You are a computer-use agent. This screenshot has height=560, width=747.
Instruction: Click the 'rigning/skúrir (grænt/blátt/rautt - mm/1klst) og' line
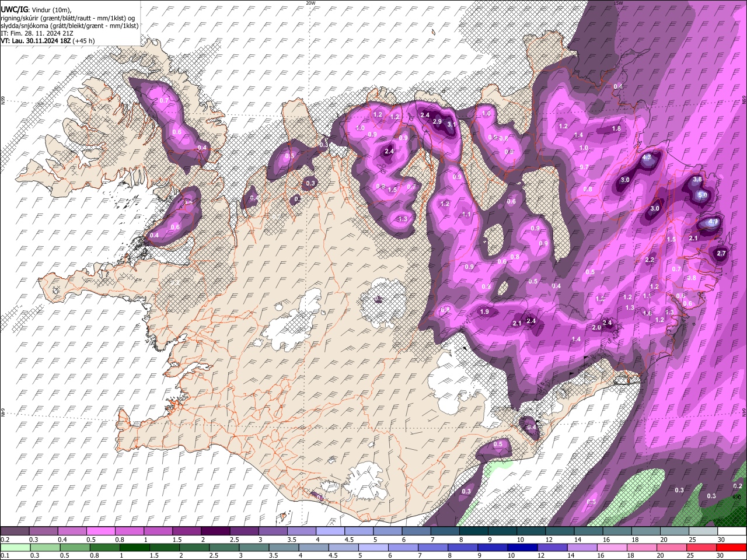coord(69,18)
